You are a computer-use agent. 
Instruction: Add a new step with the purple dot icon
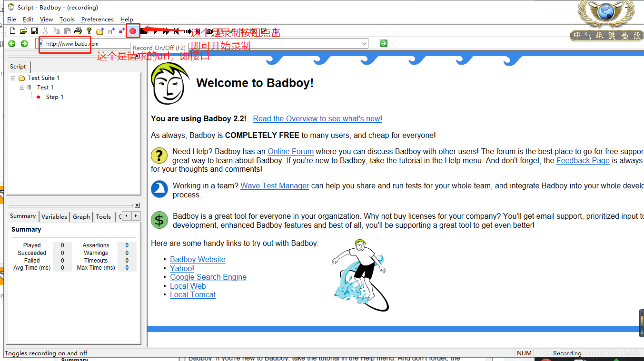pos(122,31)
